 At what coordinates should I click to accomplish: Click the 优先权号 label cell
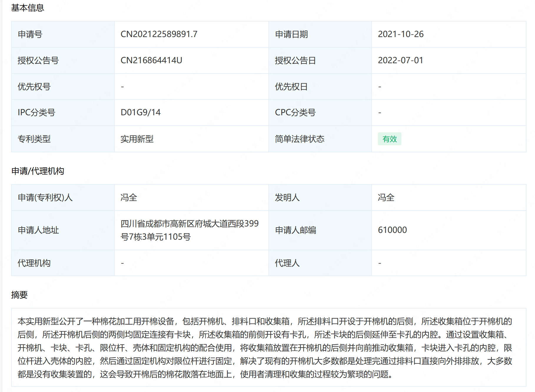tap(63, 86)
